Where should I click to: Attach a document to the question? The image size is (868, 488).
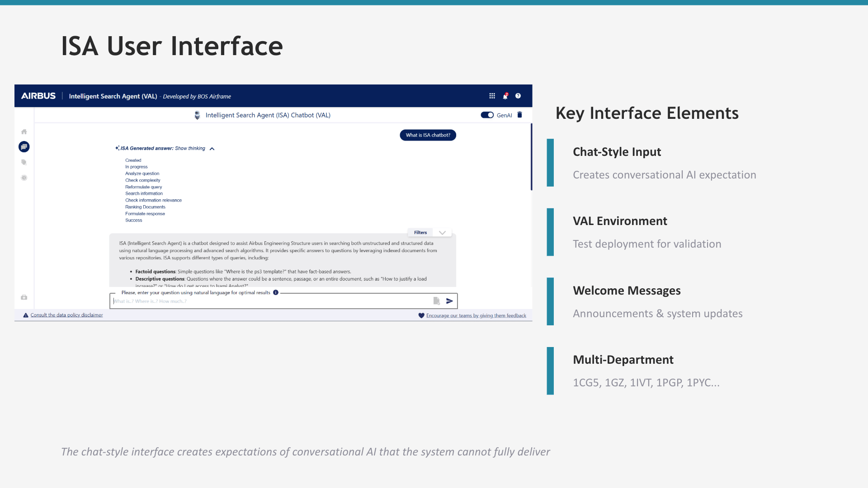[x=436, y=301]
